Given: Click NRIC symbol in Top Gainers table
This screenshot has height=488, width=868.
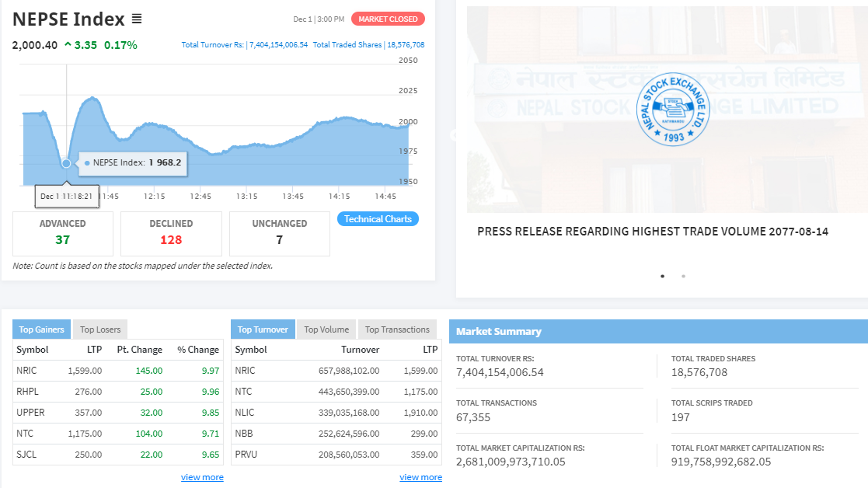Looking at the screenshot, I should click(26, 371).
